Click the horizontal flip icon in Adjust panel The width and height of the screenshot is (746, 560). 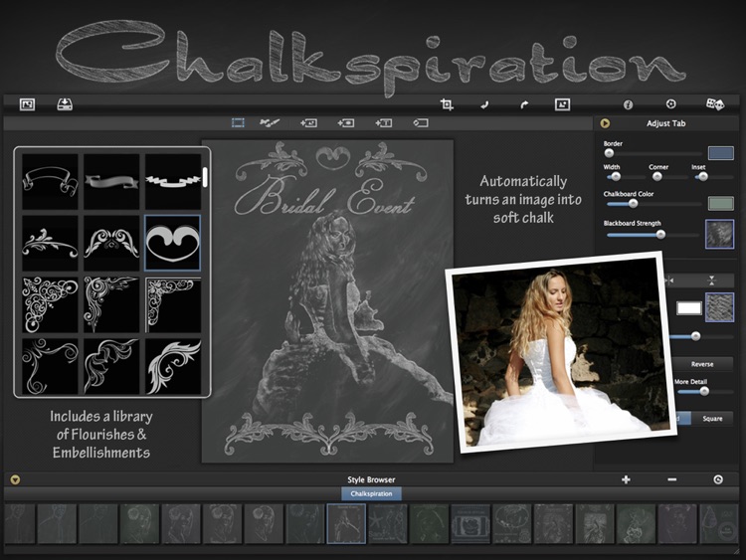click(669, 280)
